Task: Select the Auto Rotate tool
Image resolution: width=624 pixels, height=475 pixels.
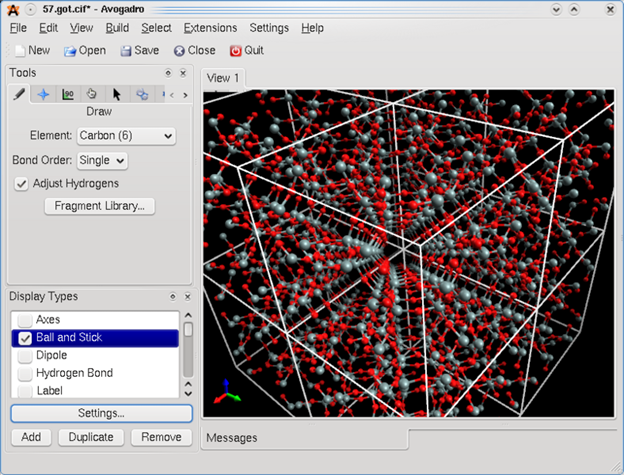Action: pyautogui.click(x=142, y=94)
